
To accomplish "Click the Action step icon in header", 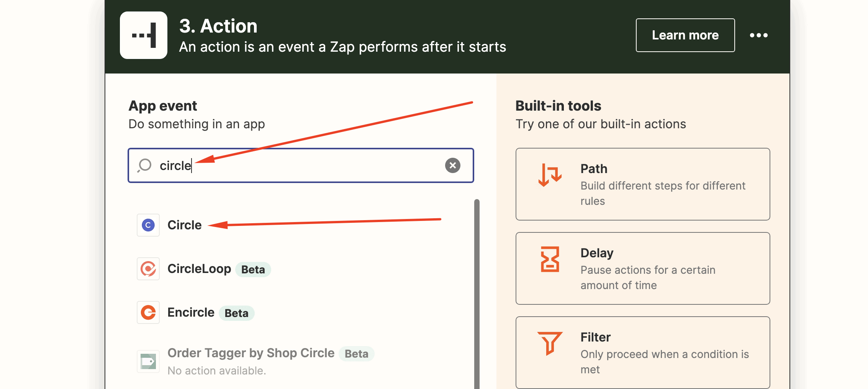I will (144, 35).
